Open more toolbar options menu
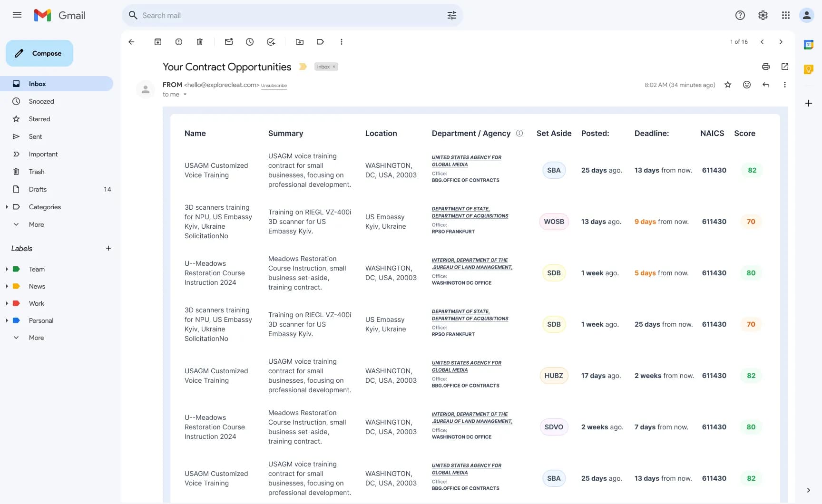This screenshot has height=504, width=822. (341, 42)
